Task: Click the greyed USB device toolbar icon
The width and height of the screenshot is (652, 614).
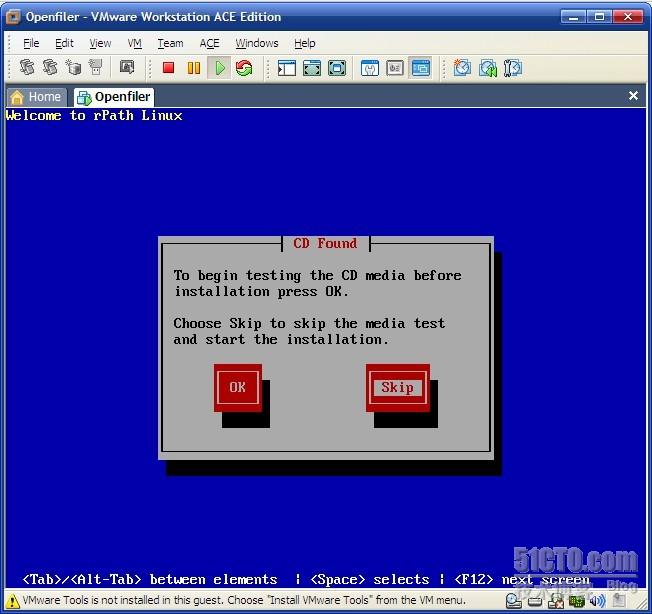Action: 96,67
